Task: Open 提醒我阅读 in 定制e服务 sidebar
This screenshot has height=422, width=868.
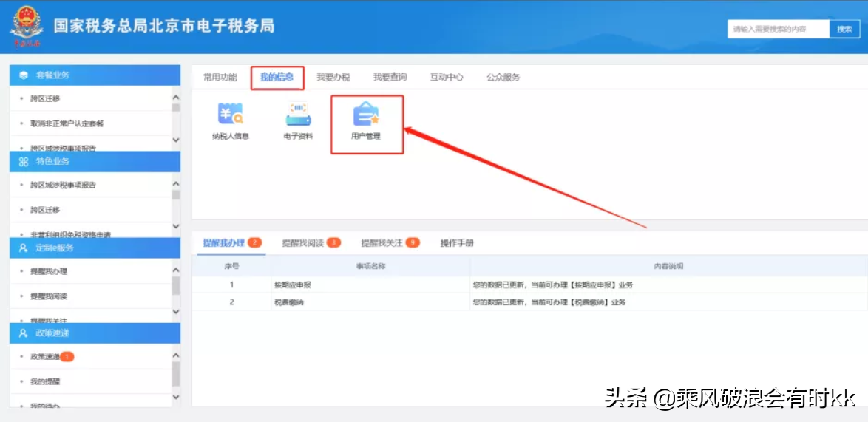Action: (x=49, y=296)
